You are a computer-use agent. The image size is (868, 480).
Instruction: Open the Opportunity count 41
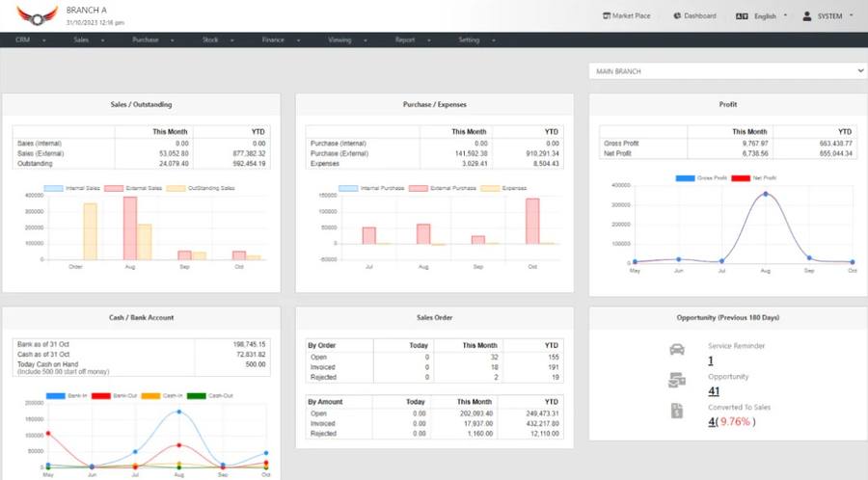click(714, 391)
